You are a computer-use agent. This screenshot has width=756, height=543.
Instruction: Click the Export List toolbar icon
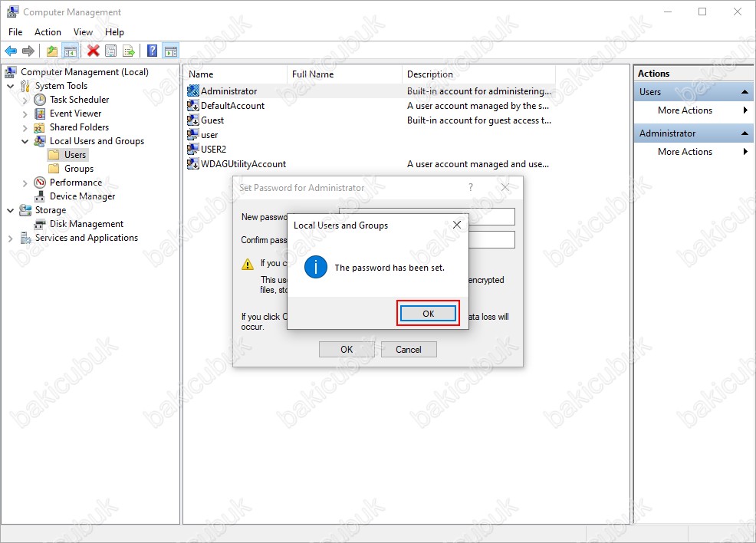pyautogui.click(x=129, y=51)
